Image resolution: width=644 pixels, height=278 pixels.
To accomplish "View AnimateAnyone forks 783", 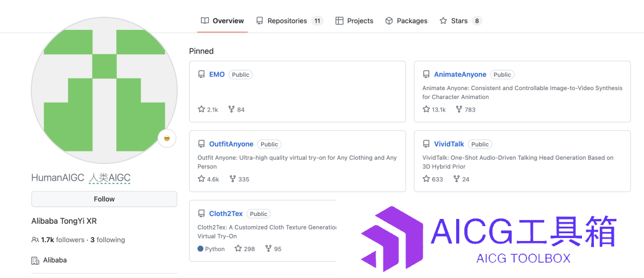I will click(x=465, y=109).
